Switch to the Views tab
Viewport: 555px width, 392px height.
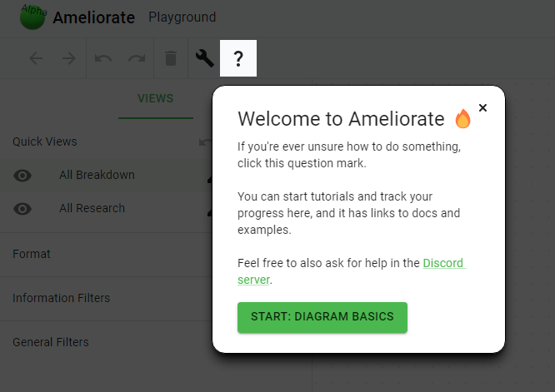coord(155,98)
